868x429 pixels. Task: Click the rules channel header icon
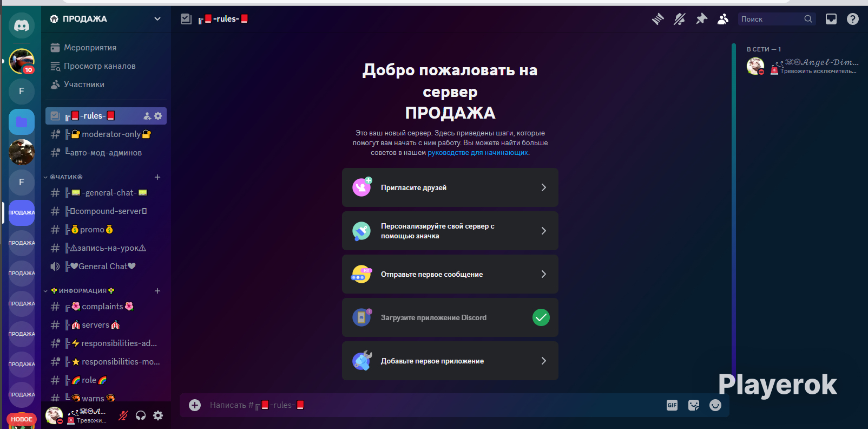click(186, 19)
